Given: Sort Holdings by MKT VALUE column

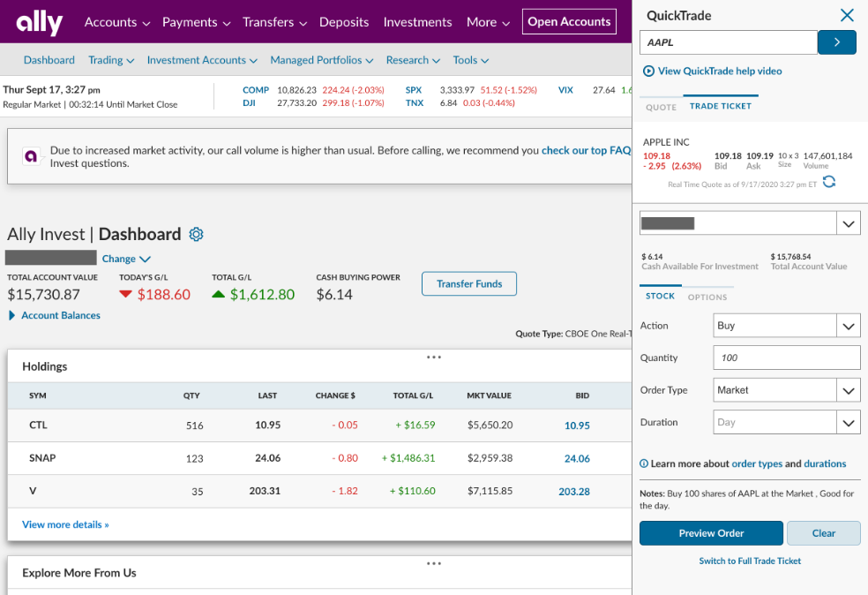Looking at the screenshot, I should [x=489, y=395].
